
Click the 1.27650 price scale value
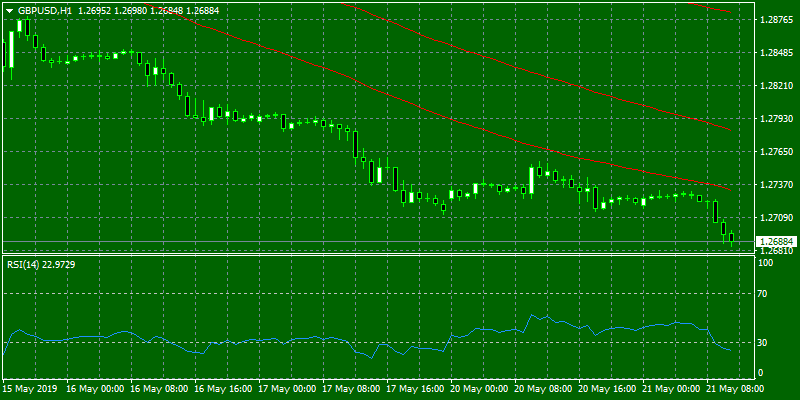coord(776,152)
